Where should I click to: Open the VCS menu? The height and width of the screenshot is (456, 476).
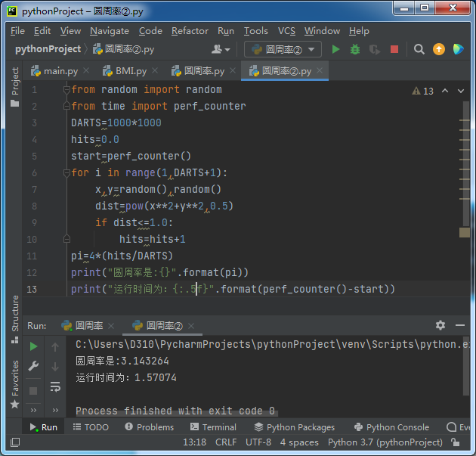(x=286, y=31)
